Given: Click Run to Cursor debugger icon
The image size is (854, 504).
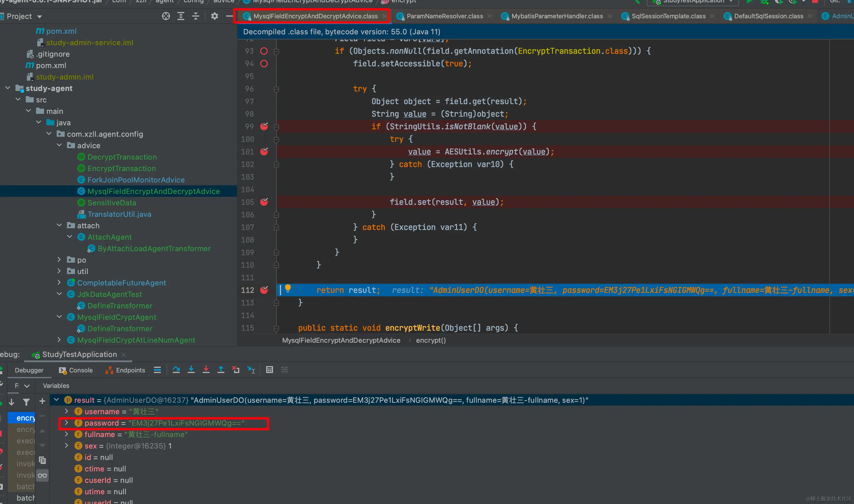Looking at the screenshot, I should (x=251, y=370).
